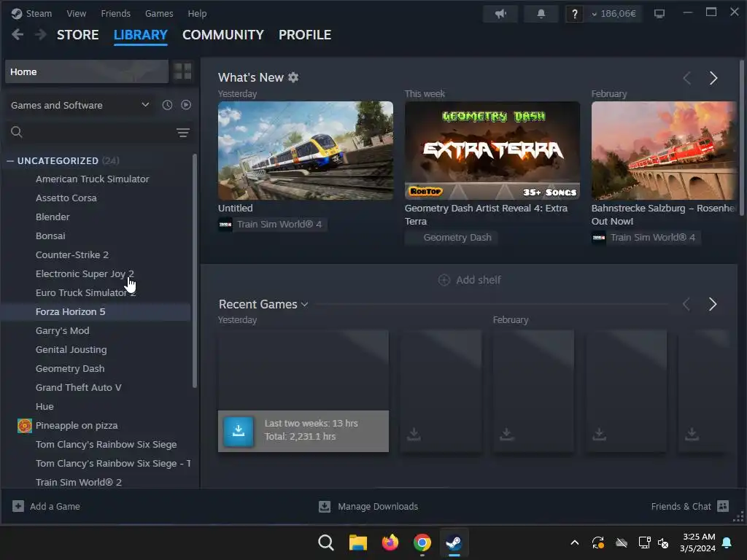Select Hue in library list

pos(44,407)
